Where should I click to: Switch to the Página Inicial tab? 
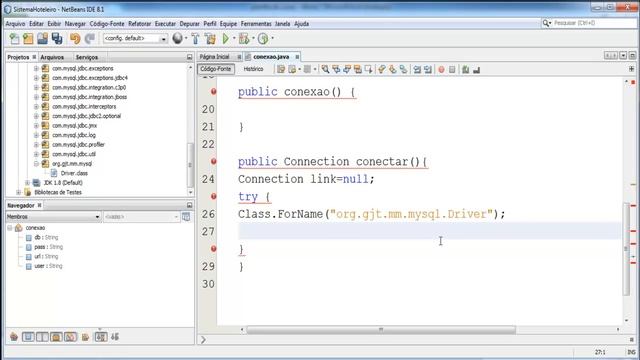215,57
